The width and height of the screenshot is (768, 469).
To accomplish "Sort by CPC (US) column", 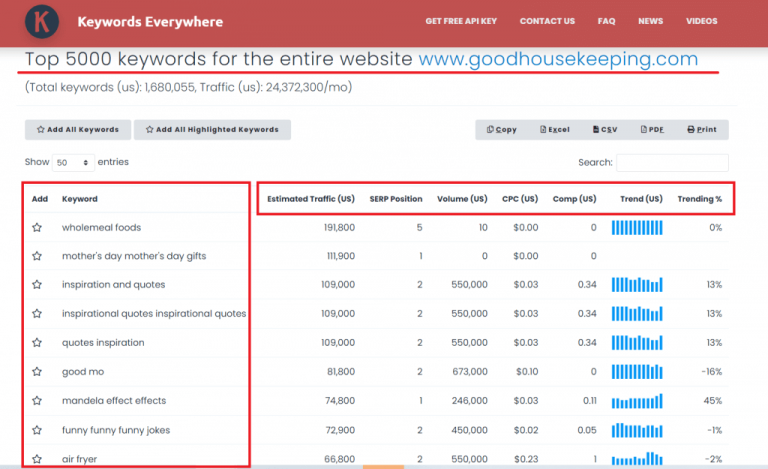I will [520, 199].
